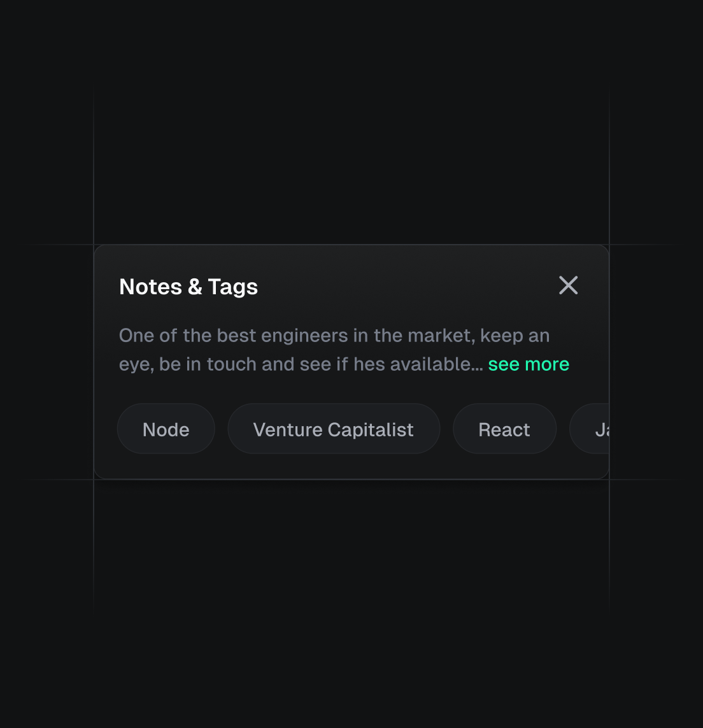This screenshot has width=703, height=728.
Task: Select the Node tag
Action: click(x=166, y=429)
